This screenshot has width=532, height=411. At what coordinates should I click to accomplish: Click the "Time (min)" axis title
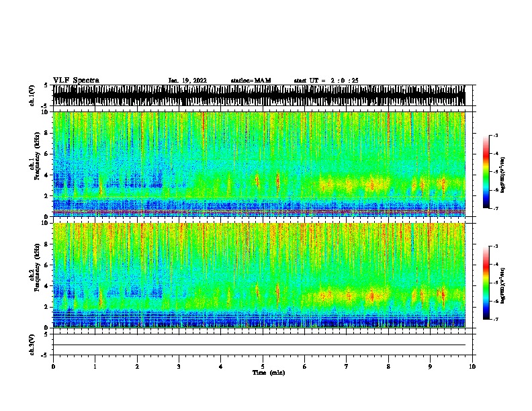point(269,373)
